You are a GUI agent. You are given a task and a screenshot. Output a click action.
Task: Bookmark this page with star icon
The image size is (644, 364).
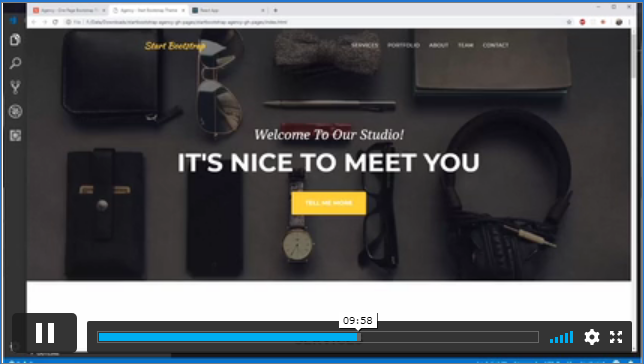pos(569,22)
